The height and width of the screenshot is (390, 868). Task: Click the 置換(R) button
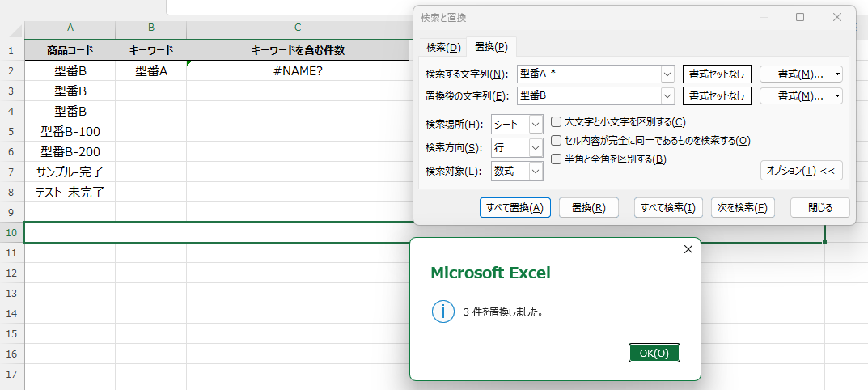(588, 208)
